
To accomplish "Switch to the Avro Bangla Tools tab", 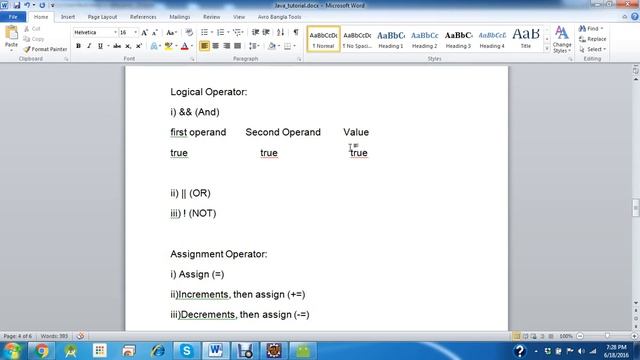I will point(279,17).
